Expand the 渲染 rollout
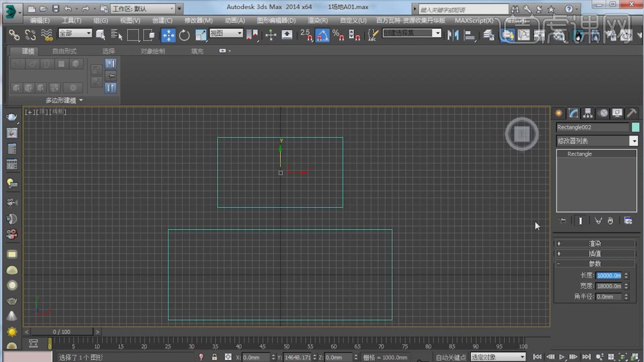The height and width of the screenshot is (362, 644). pyautogui.click(x=595, y=244)
